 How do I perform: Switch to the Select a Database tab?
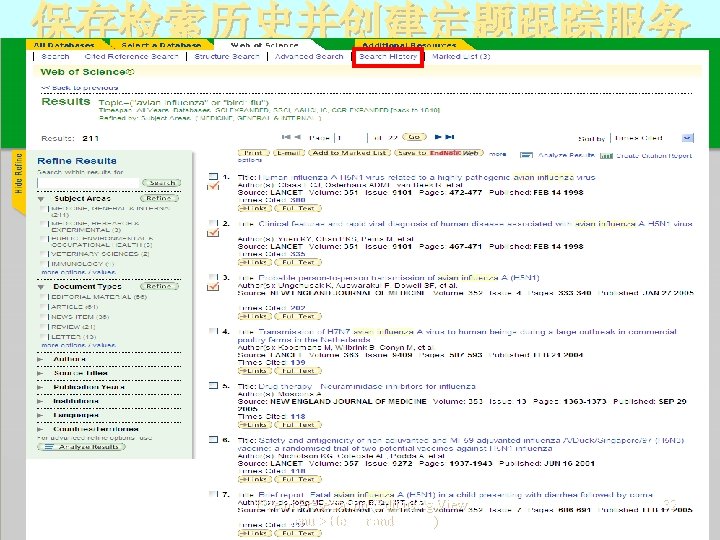point(161,45)
